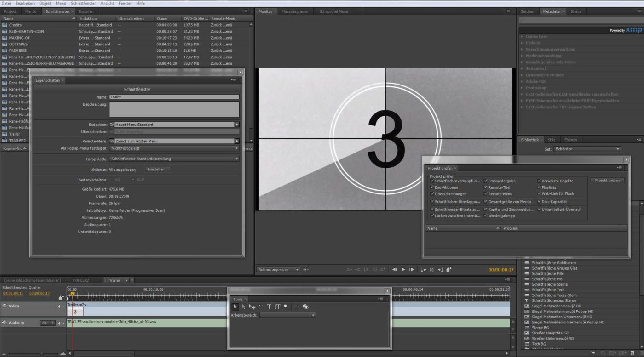Image resolution: width=644 pixels, height=357 pixels.
Task: Close the Eigenschaften floating window
Action: [240, 72]
